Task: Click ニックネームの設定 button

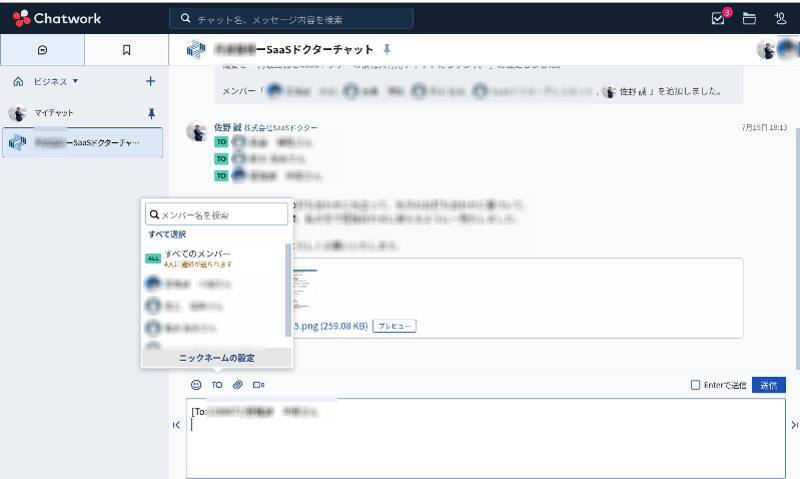Action: coord(216,358)
